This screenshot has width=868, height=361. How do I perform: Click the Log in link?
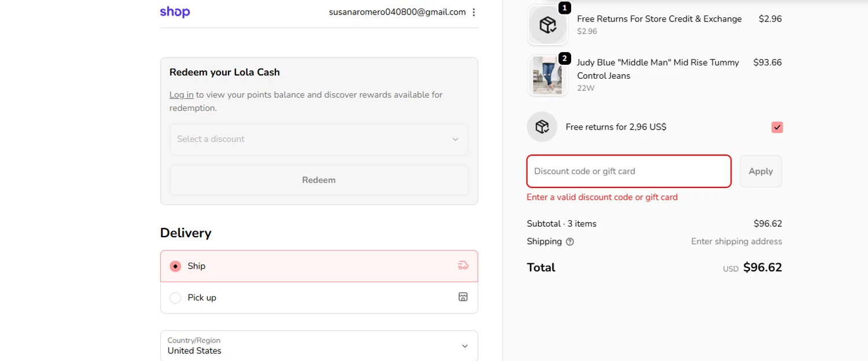pyautogui.click(x=181, y=95)
